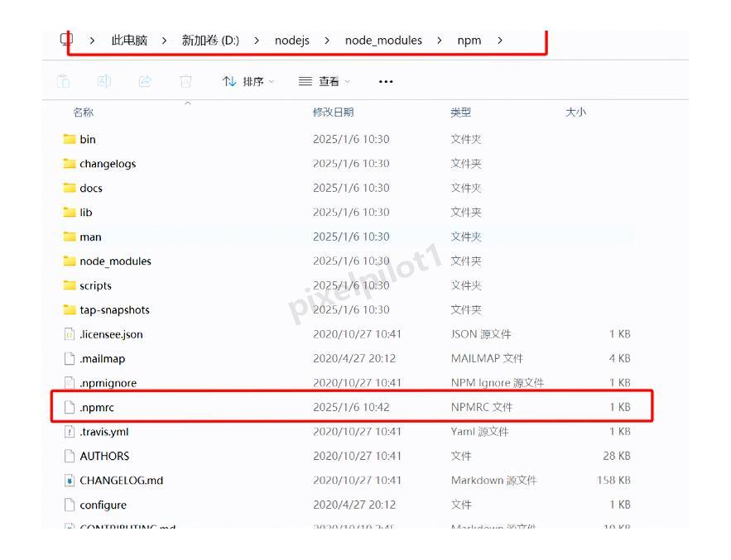Open the 查看 view dropdown
The height and width of the screenshot is (560, 731).
tap(325, 82)
